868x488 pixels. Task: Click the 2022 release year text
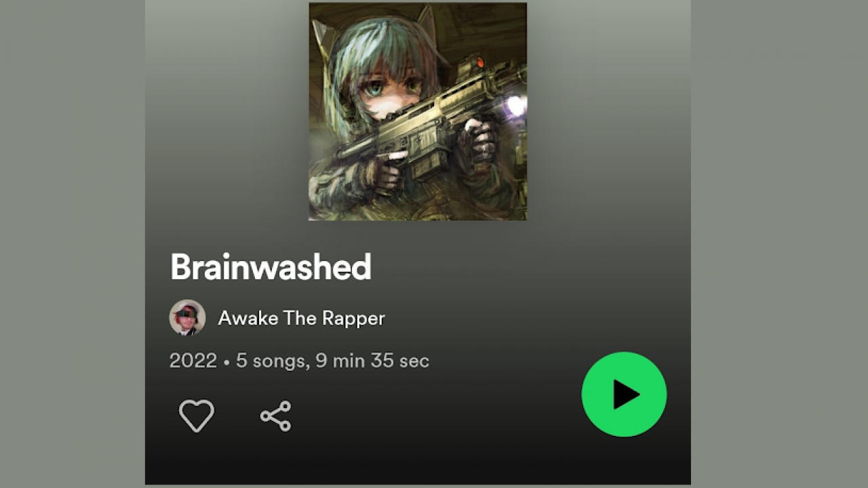click(193, 361)
